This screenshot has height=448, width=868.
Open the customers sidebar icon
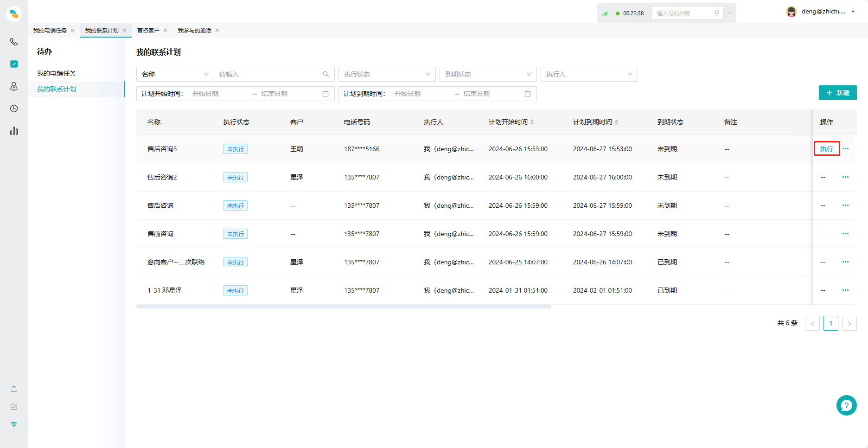coord(14,86)
